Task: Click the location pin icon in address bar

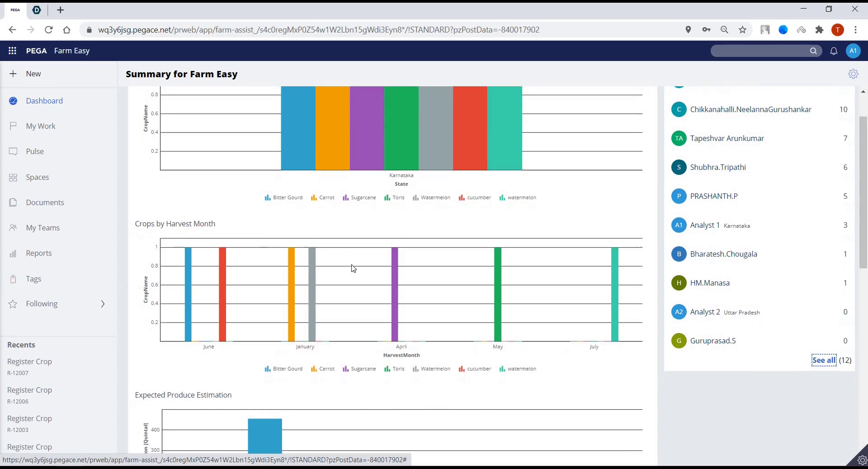Action: pos(688,30)
